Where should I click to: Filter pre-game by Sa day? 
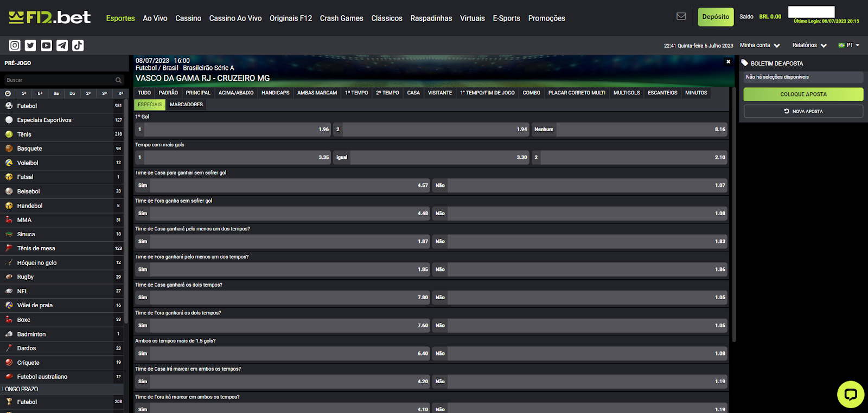[x=56, y=93]
